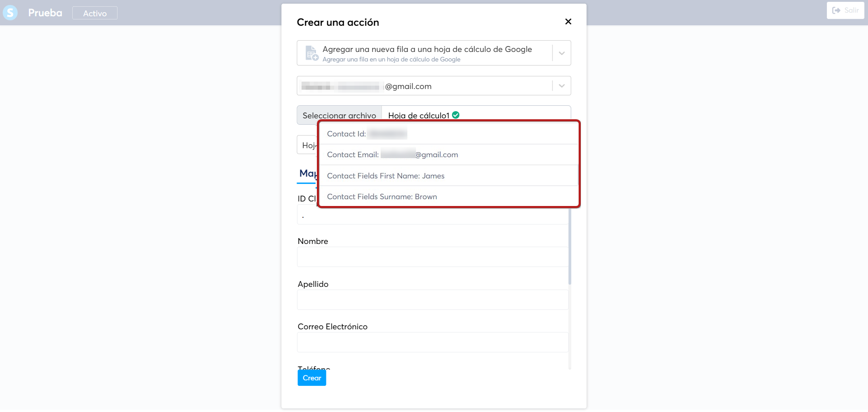This screenshot has width=868, height=412.
Task: Select the Contact Email suggestion
Action: click(x=448, y=154)
